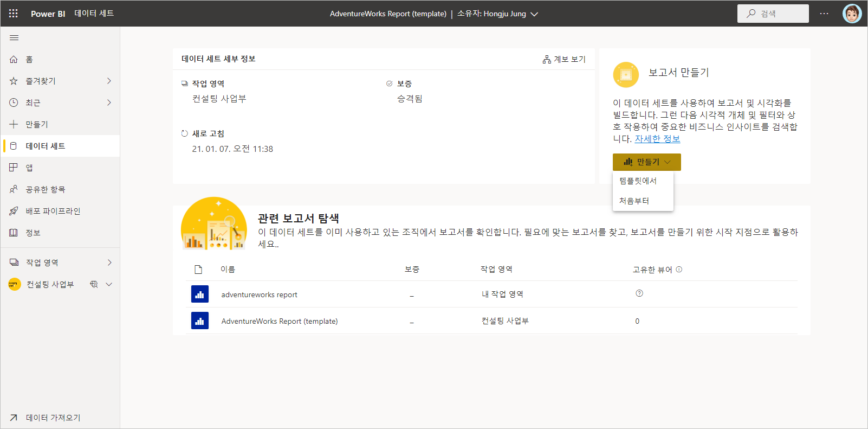Sort by the 작업 영역 column header

pyautogui.click(x=496, y=270)
